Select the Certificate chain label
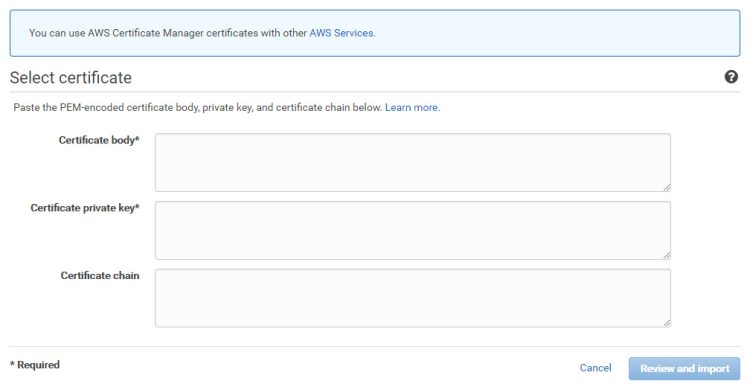 click(100, 275)
